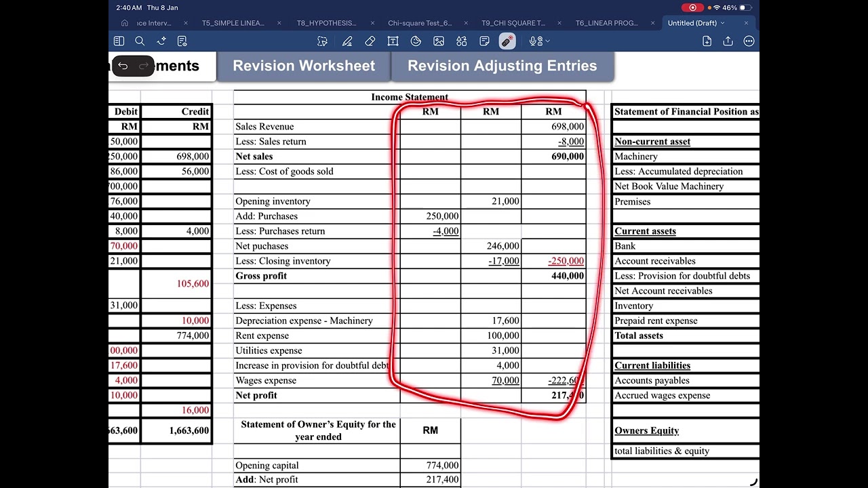Click the Less: Cost of goods sold label

(284, 171)
